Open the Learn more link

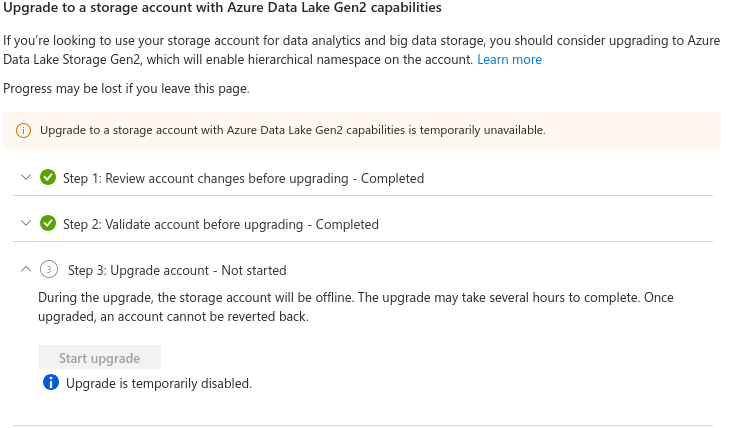[x=509, y=60]
